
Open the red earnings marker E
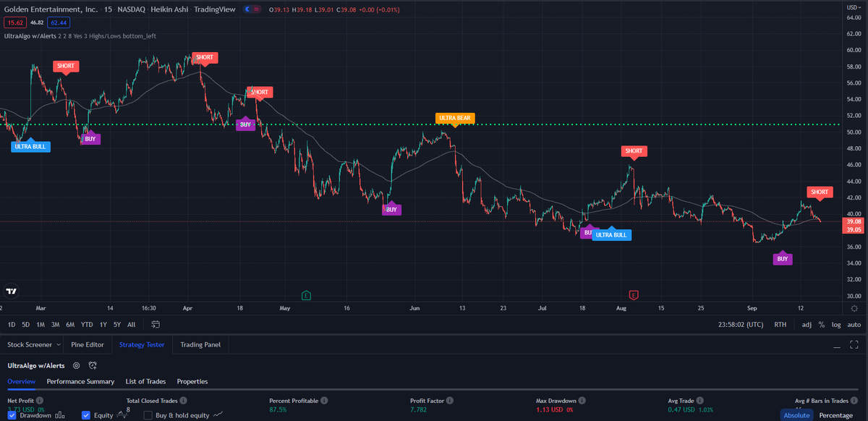(634, 295)
